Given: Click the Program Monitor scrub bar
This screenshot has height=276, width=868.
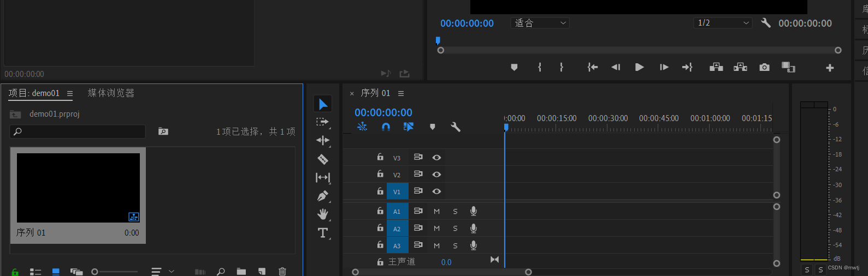Looking at the screenshot, I should [639, 50].
